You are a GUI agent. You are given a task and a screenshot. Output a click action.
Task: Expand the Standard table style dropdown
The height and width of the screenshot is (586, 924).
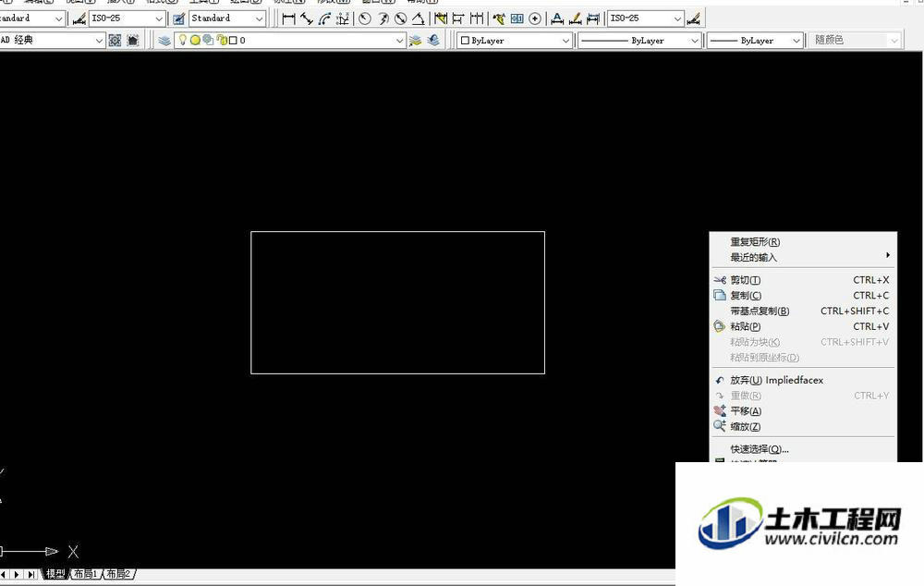[259, 18]
